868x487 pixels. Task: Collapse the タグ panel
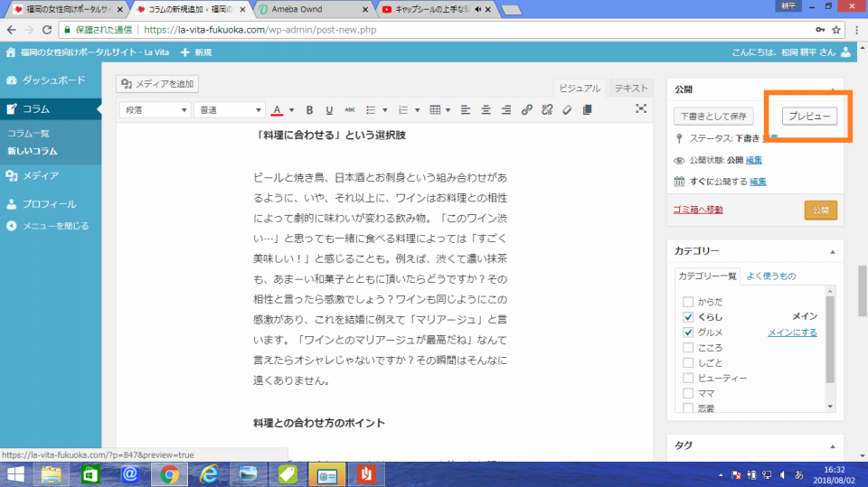(833, 446)
